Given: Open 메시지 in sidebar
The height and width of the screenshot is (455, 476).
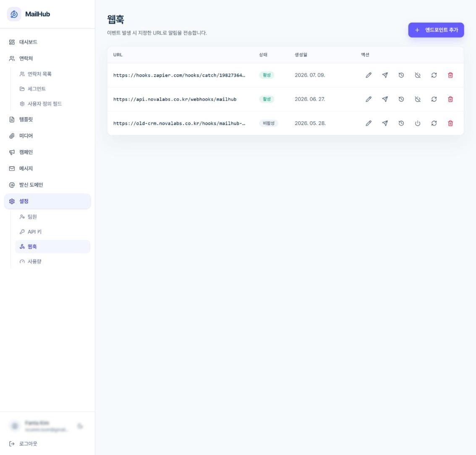Looking at the screenshot, I should pos(47,168).
